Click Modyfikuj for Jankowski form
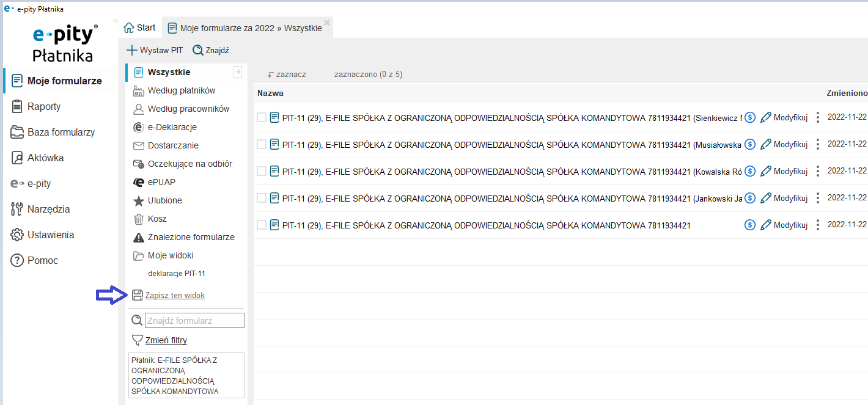 (x=784, y=199)
